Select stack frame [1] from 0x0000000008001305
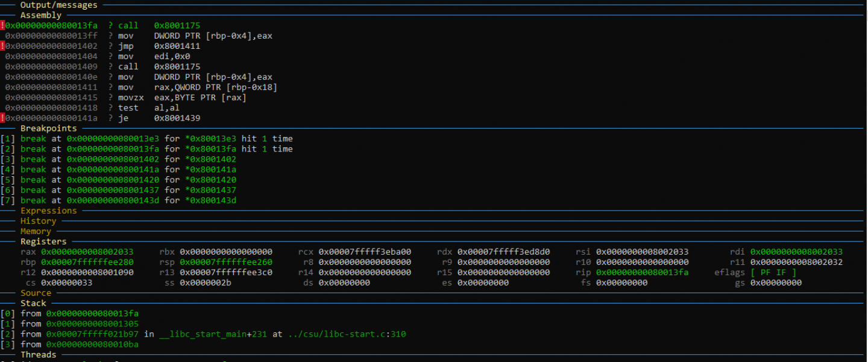Image resolution: width=868 pixels, height=362 pixels. [69, 324]
